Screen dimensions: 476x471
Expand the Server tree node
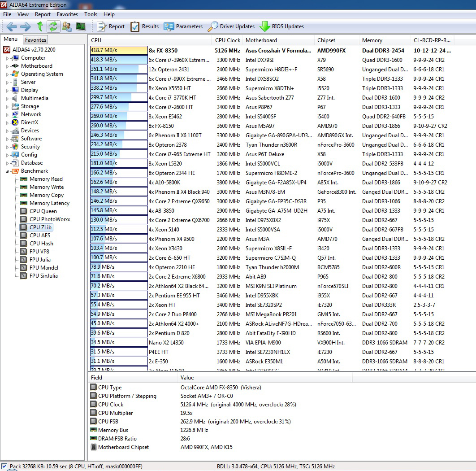coord(7,83)
